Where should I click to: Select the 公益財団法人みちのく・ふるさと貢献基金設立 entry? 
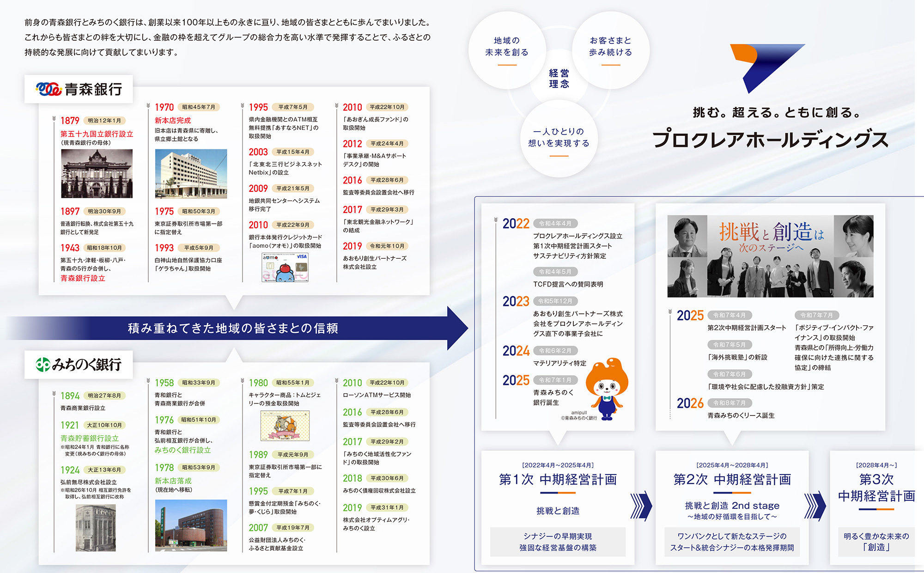click(x=277, y=544)
